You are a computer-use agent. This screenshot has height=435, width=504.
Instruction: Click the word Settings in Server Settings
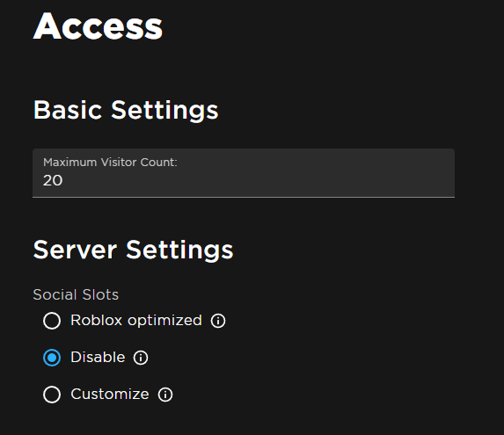tap(179, 250)
